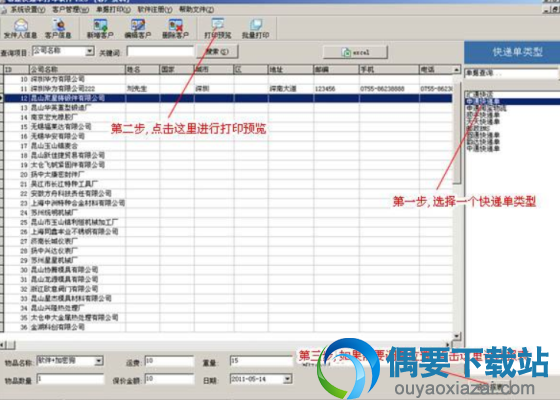This screenshot has width=560, height=400.
Task: Click the 公司名称 column header
Action: (77, 69)
